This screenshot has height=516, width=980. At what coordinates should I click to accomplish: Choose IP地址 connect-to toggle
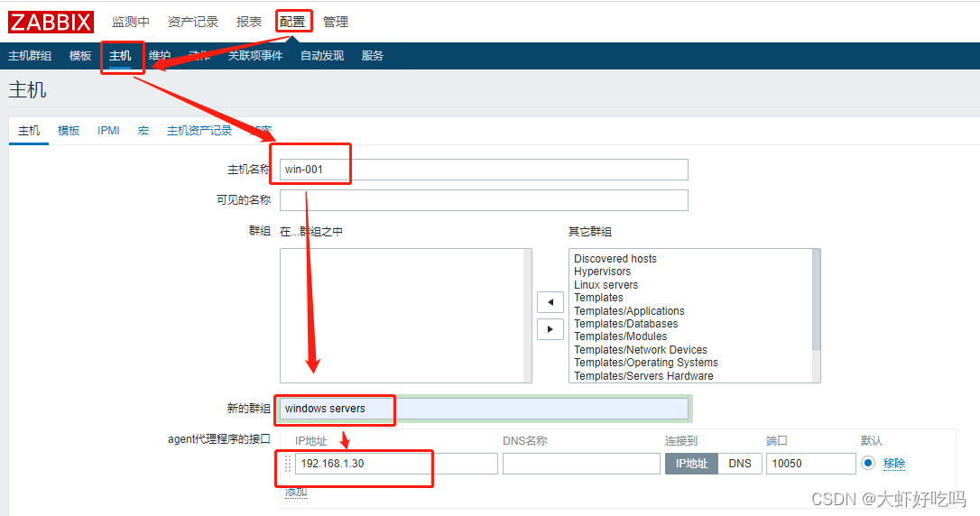691,464
